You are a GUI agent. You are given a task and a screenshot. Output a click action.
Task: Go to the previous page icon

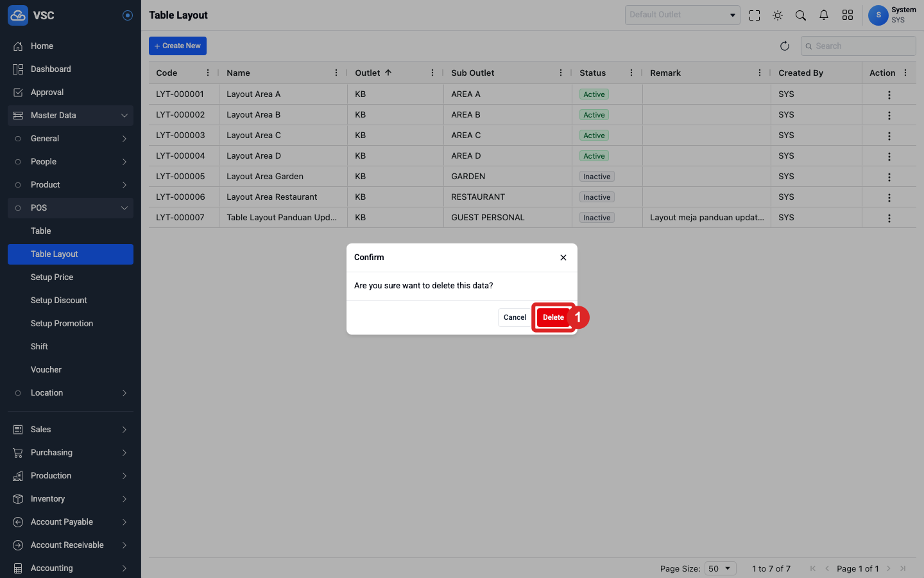coord(827,568)
